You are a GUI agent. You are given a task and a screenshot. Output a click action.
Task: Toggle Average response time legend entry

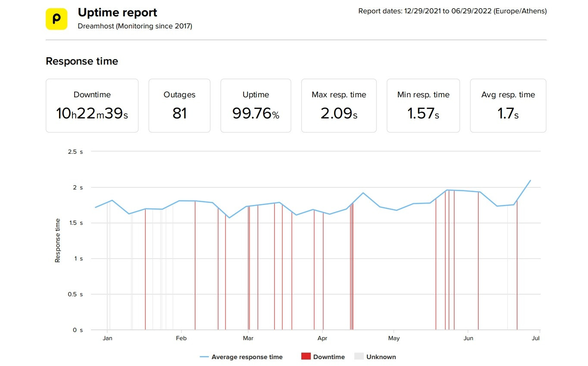pyautogui.click(x=241, y=357)
